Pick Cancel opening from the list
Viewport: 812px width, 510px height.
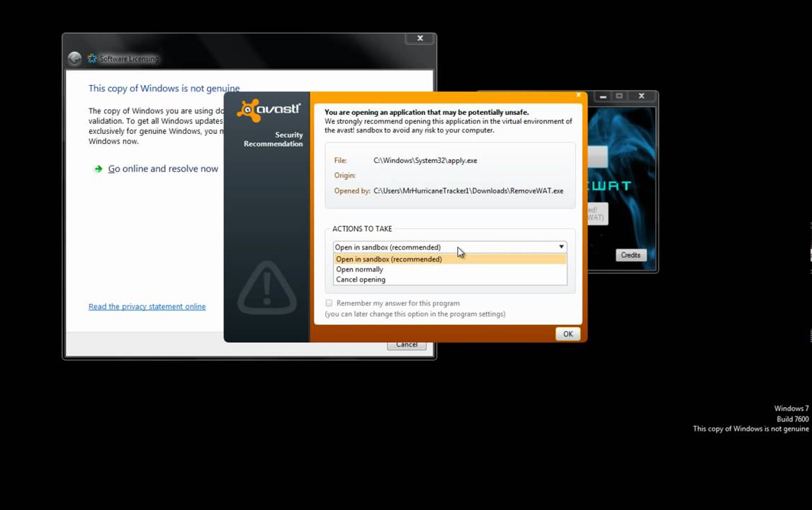coord(449,280)
